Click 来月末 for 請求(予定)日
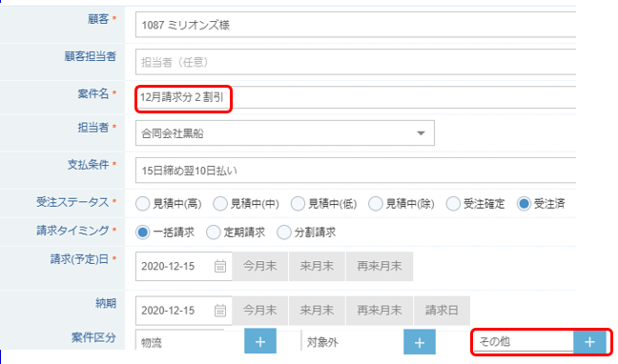This screenshot has width=618, height=364. click(317, 266)
